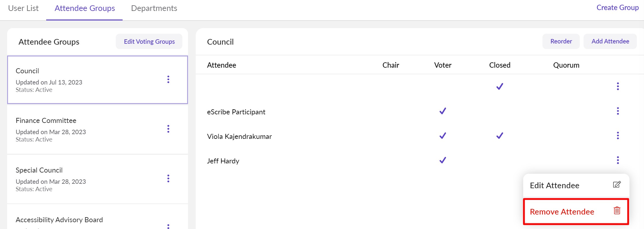Click the Create Group link
Viewport: 644px width, 229px height.
coord(617,8)
